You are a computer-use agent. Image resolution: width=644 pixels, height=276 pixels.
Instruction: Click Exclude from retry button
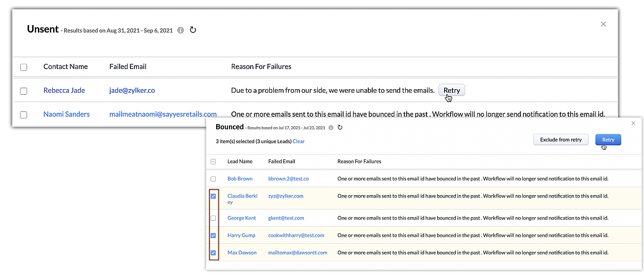point(560,140)
